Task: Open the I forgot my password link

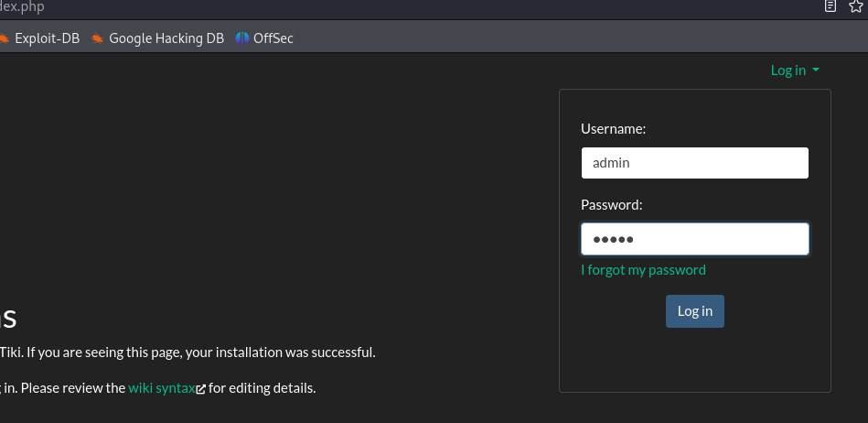Action: [x=643, y=270]
